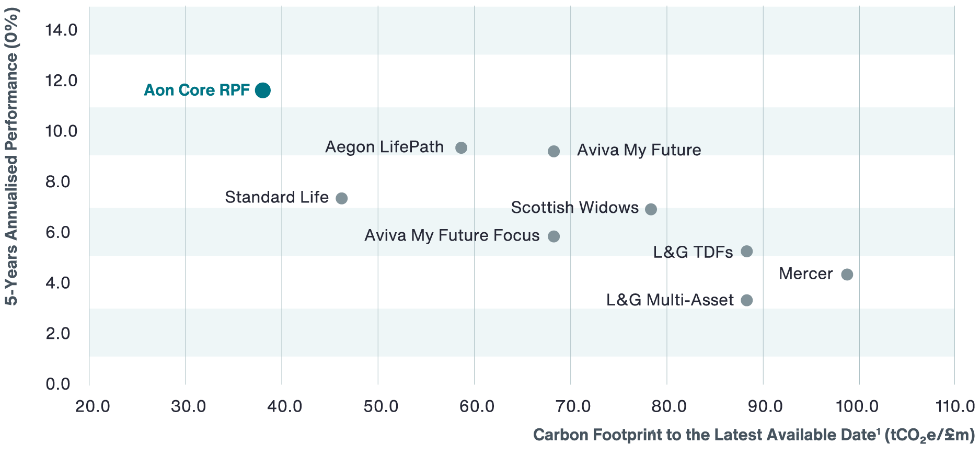Click the L&G Multi-Asset data point
This screenshot has height=455, width=980.
coord(747,300)
